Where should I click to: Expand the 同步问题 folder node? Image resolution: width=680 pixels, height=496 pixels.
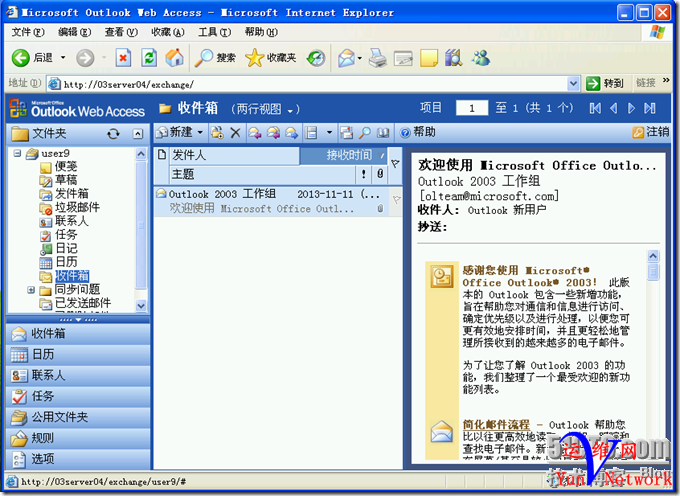coord(31,290)
